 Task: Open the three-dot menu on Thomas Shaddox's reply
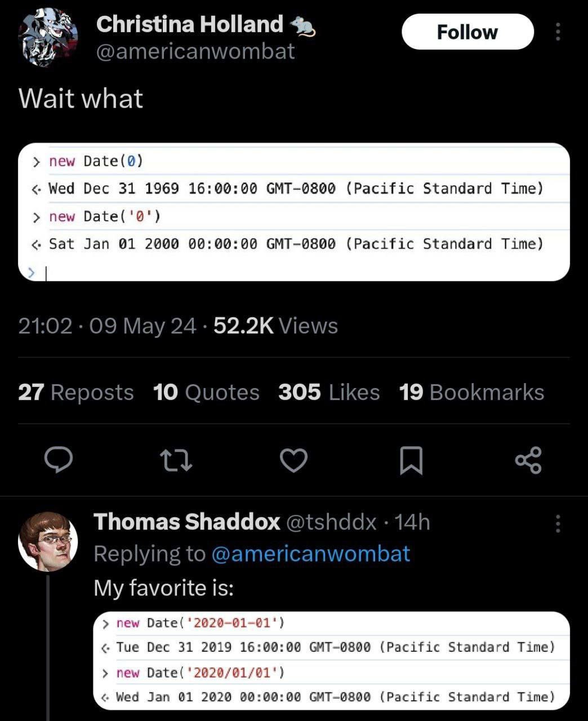point(558,523)
